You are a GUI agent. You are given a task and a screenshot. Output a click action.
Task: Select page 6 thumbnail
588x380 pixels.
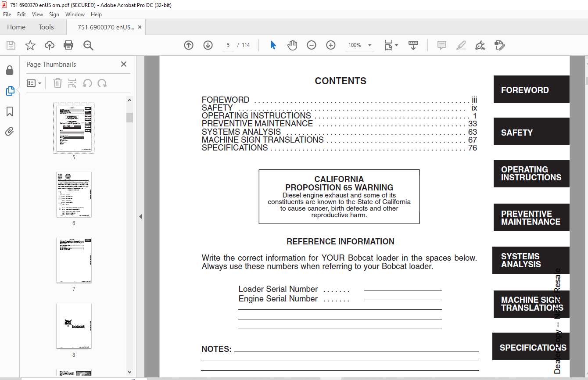pos(74,194)
